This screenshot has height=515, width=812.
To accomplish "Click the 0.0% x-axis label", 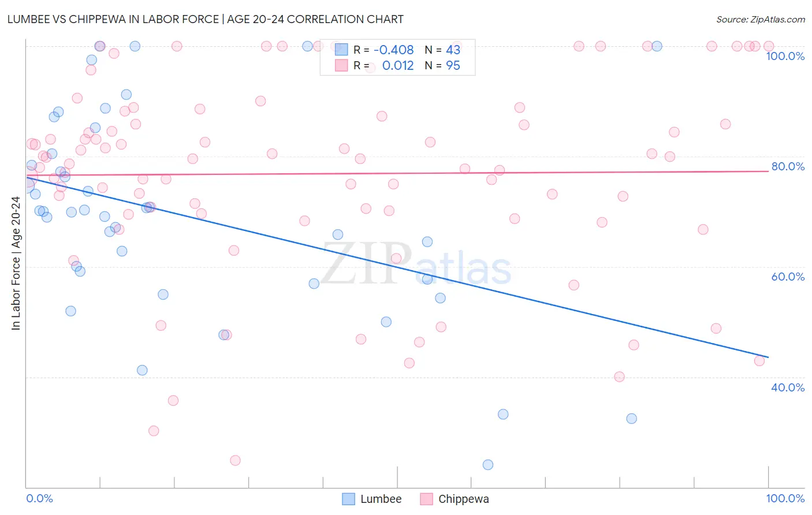I will [x=40, y=498].
